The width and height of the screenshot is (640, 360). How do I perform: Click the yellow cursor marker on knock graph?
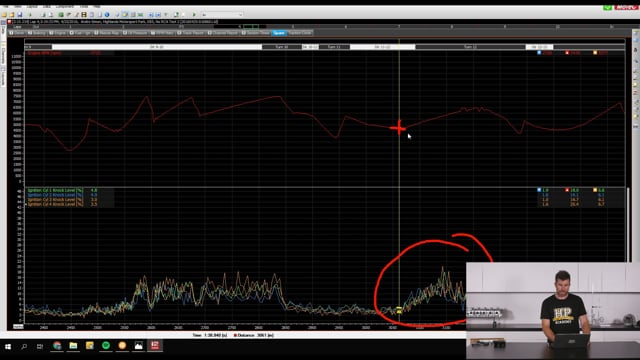[399, 311]
